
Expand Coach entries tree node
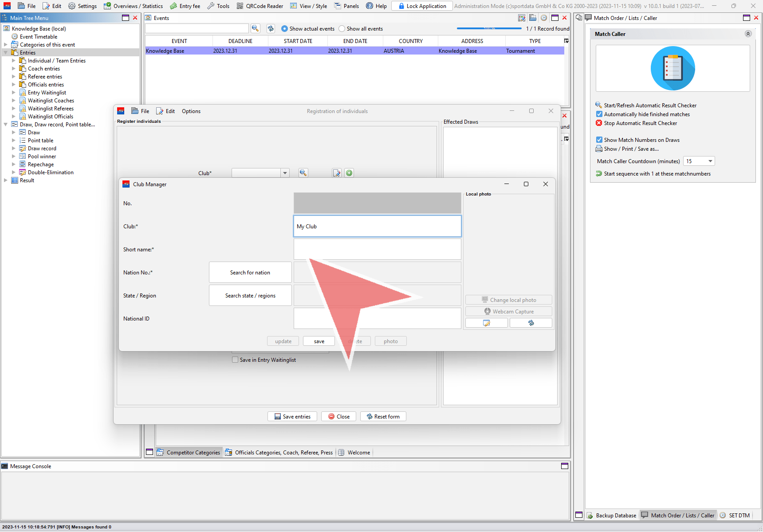[13, 69]
